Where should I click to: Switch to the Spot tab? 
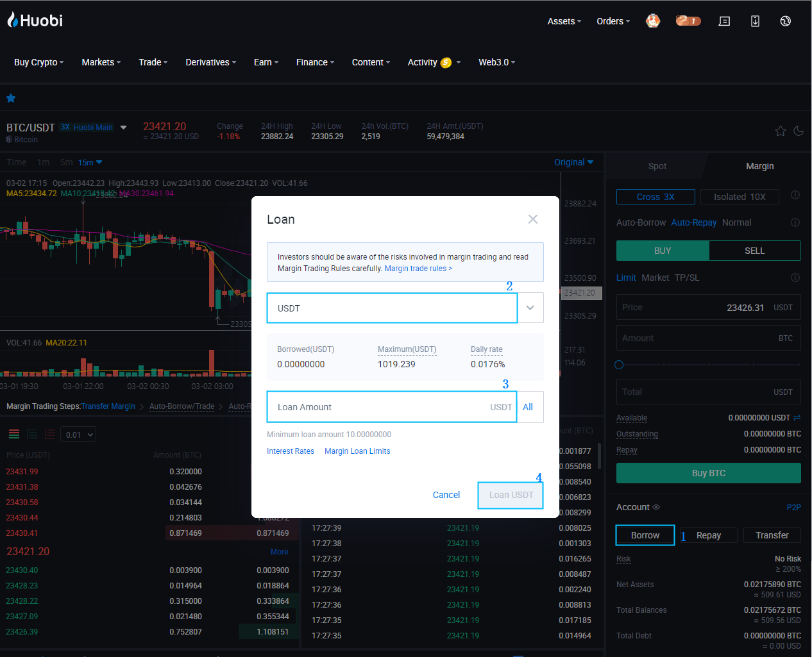(x=657, y=166)
